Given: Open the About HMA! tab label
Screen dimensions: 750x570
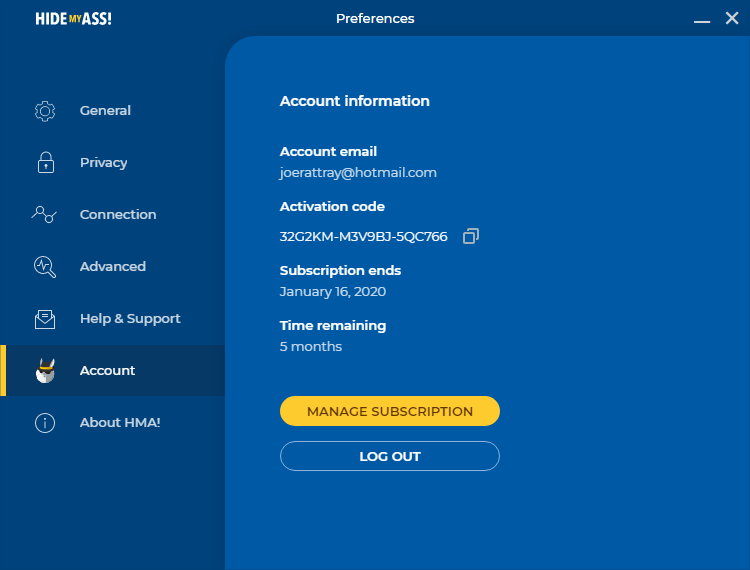Looking at the screenshot, I should click(x=120, y=423).
